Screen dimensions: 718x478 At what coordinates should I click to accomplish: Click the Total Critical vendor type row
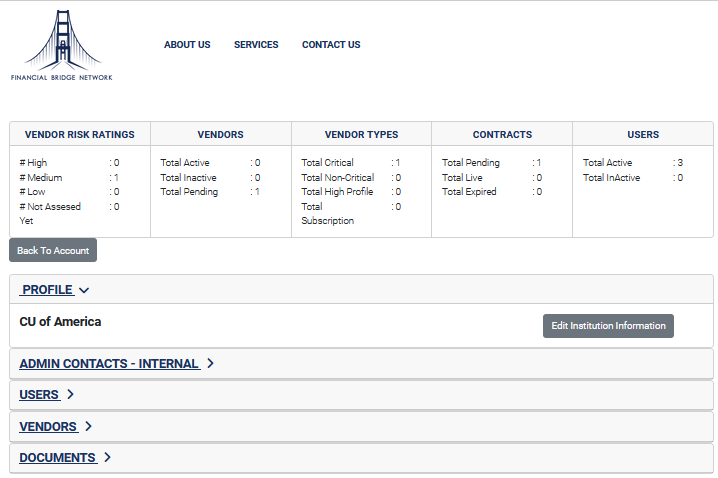pyautogui.click(x=351, y=163)
